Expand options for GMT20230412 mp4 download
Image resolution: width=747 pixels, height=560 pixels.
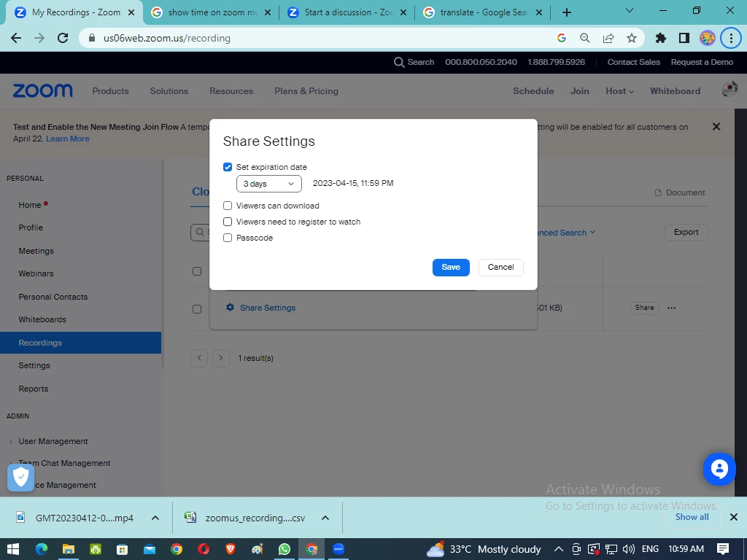pos(155,518)
